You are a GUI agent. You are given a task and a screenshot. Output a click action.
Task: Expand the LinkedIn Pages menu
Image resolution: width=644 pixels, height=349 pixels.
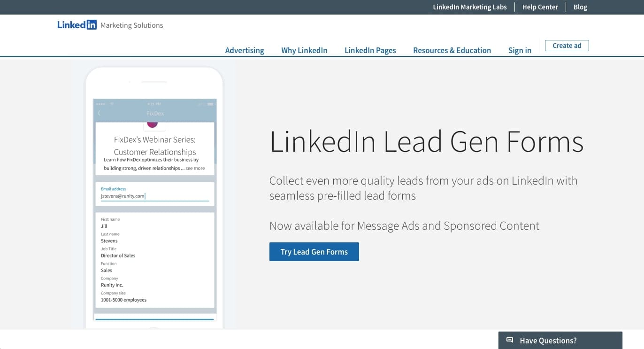pyautogui.click(x=370, y=50)
